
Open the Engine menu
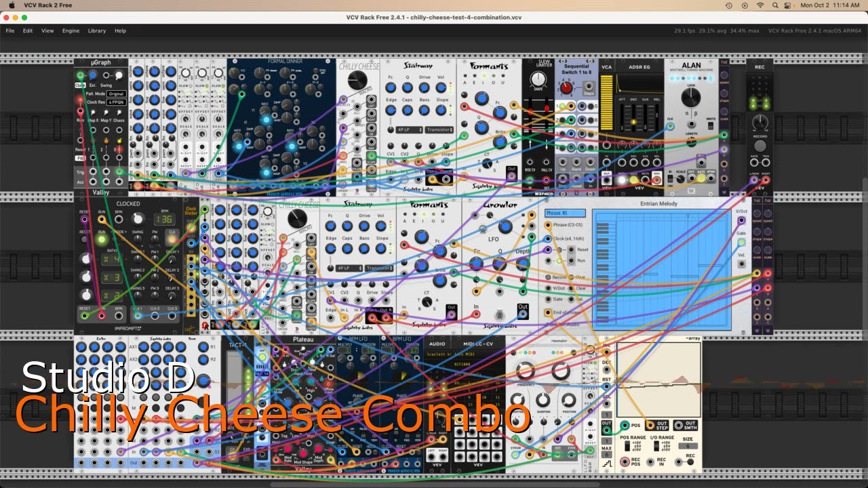coord(71,30)
